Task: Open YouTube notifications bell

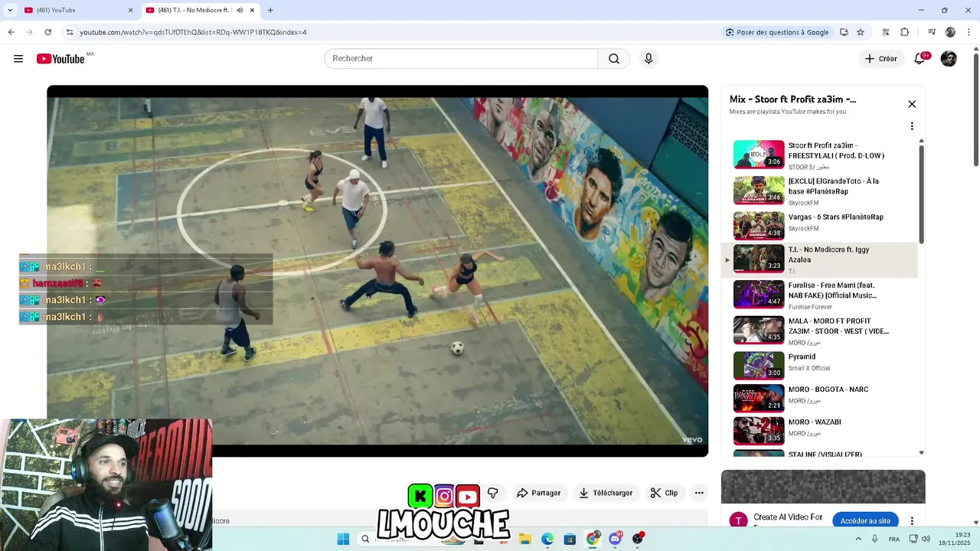Action: tap(920, 59)
